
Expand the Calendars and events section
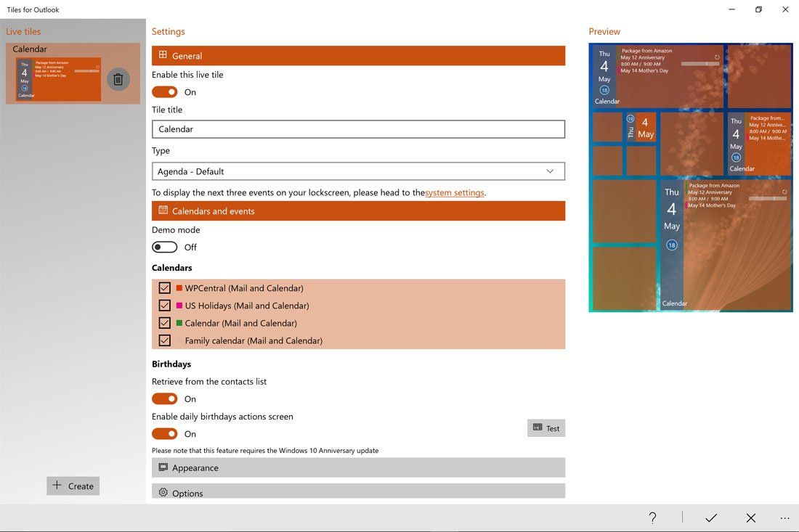358,210
